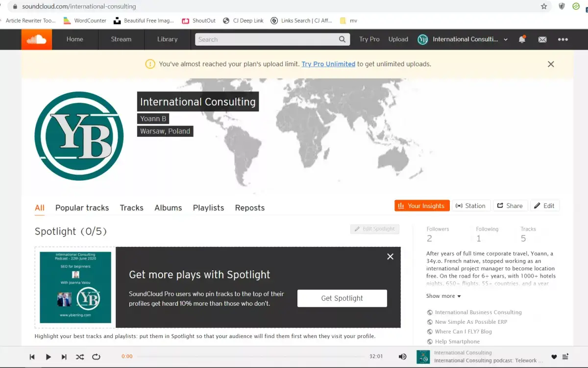Follow the Try Pro Unlimited link

tap(328, 64)
